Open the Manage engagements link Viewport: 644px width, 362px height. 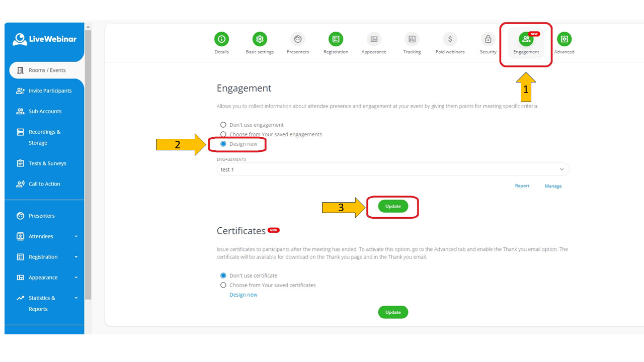(553, 186)
